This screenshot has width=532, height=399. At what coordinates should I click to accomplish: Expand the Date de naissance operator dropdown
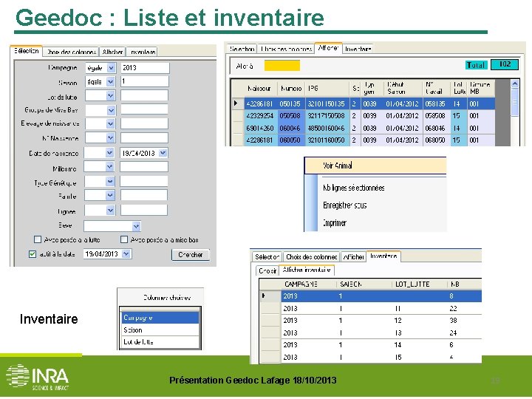pyautogui.click(x=109, y=153)
